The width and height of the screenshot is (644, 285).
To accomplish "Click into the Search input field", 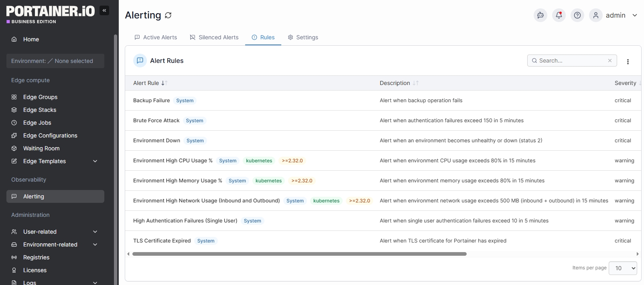I will point(570,61).
